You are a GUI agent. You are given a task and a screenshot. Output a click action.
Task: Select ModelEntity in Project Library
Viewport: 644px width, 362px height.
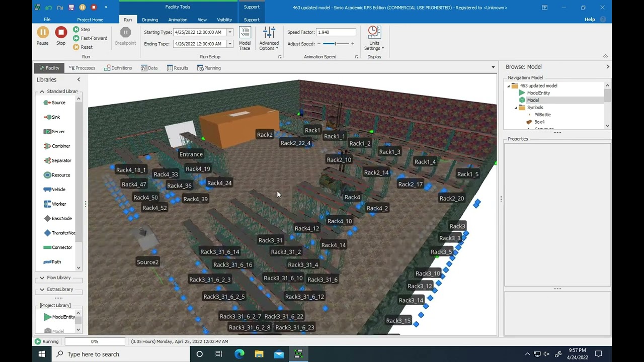tap(59, 317)
